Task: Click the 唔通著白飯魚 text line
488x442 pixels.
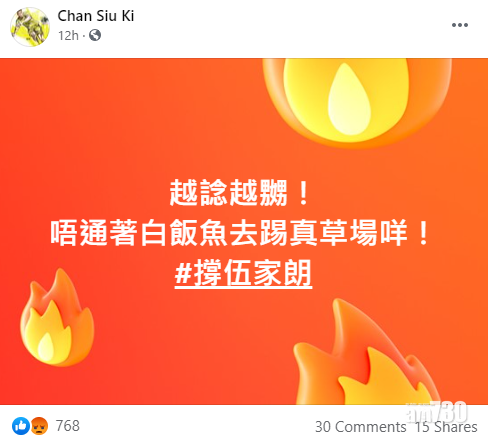Action: click(x=240, y=233)
